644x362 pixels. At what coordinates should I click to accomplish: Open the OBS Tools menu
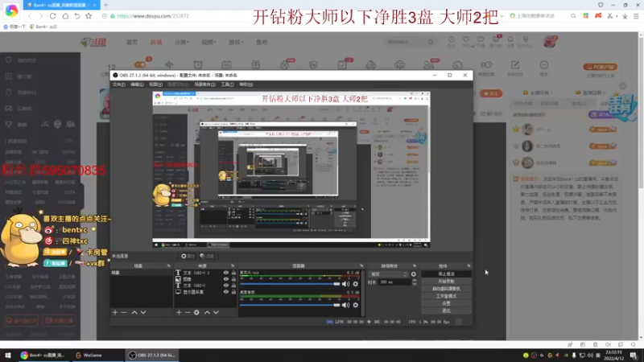pyautogui.click(x=227, y=84)
